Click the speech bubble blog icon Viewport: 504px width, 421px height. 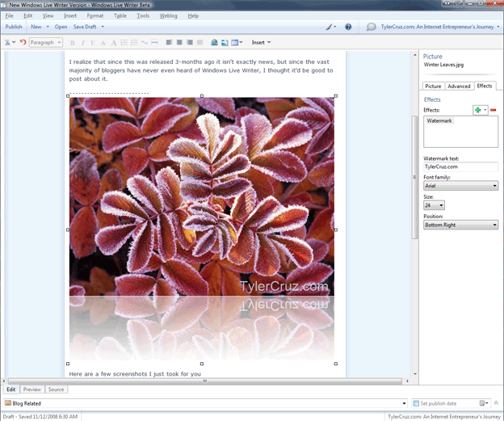pos(372,27)
